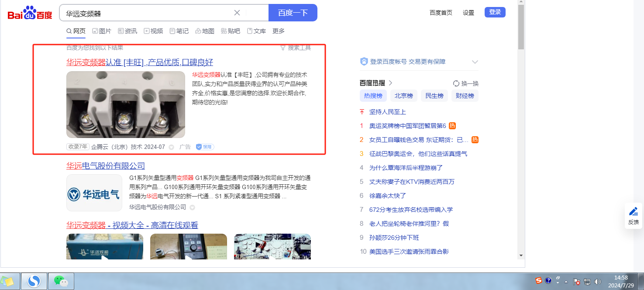Click the paw icon beside 登录百度帐号

(364, 62)
